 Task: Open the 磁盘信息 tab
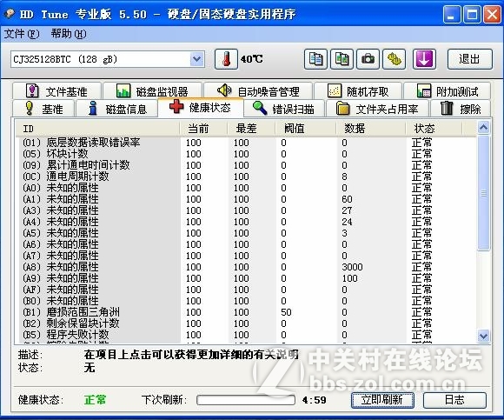pyautogui.click(x=117, y=109)
